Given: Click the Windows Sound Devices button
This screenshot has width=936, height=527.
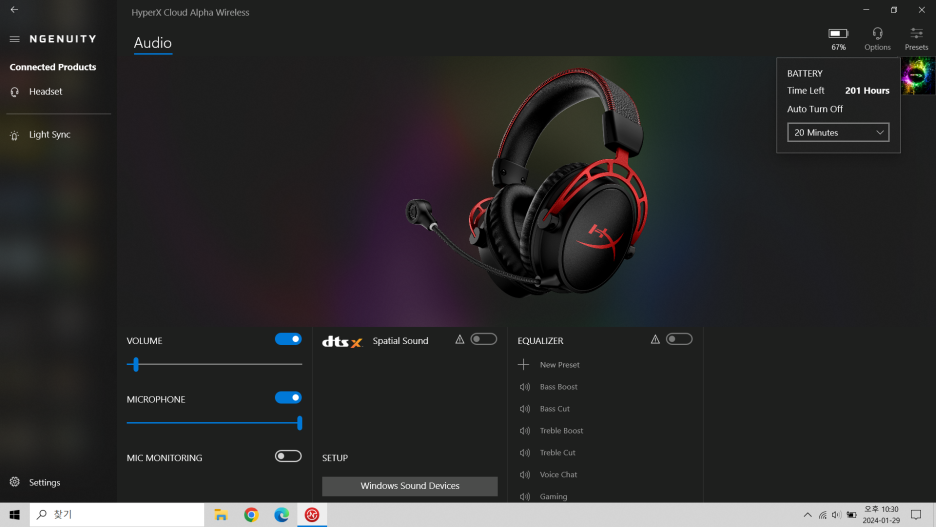Looking at the screenshot, I should 410,486.
